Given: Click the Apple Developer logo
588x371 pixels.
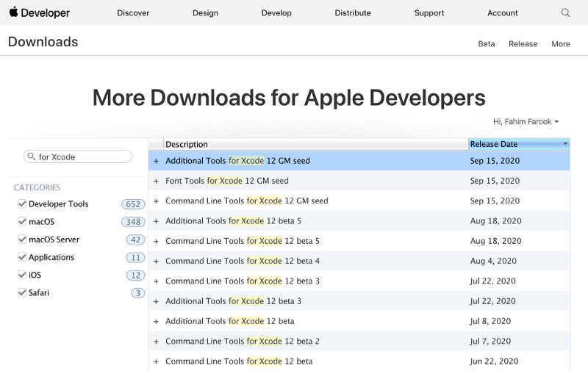Looking at the screenshot, I should point(40,12).
